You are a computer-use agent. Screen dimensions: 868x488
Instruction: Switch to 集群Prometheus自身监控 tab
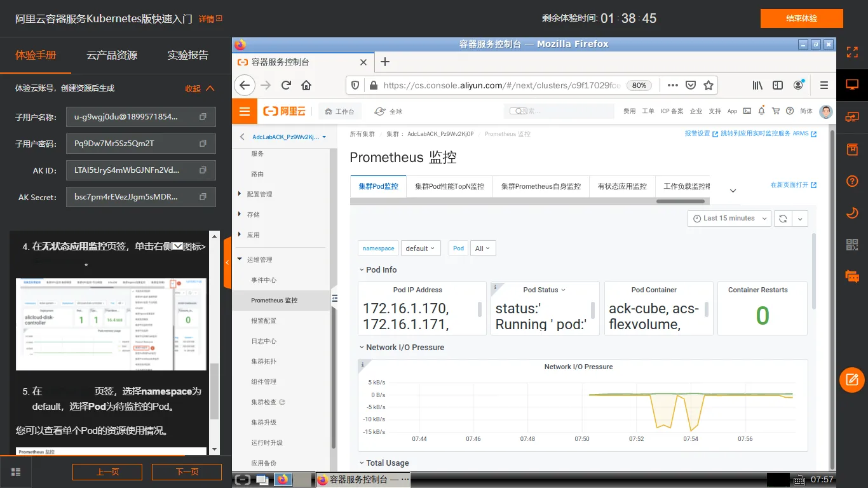click(541, 186)
